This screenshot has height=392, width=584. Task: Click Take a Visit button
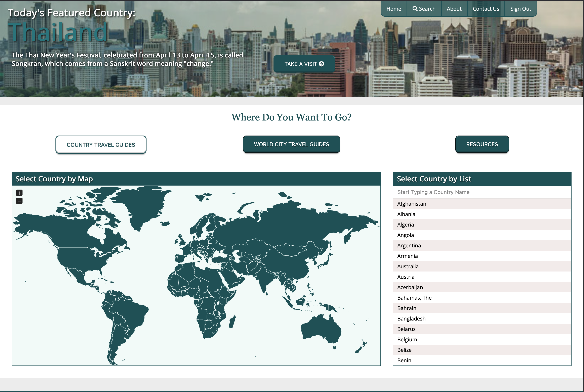coord(304,64)
